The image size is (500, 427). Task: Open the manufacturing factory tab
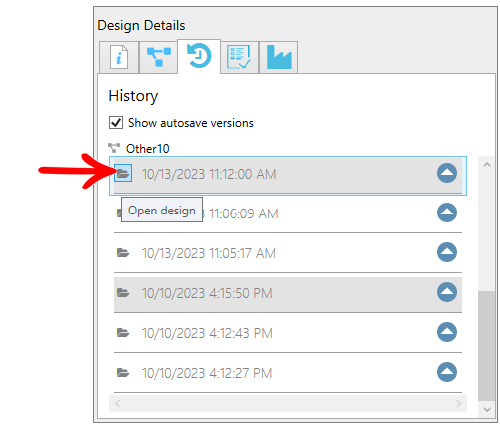coord(279,57)
